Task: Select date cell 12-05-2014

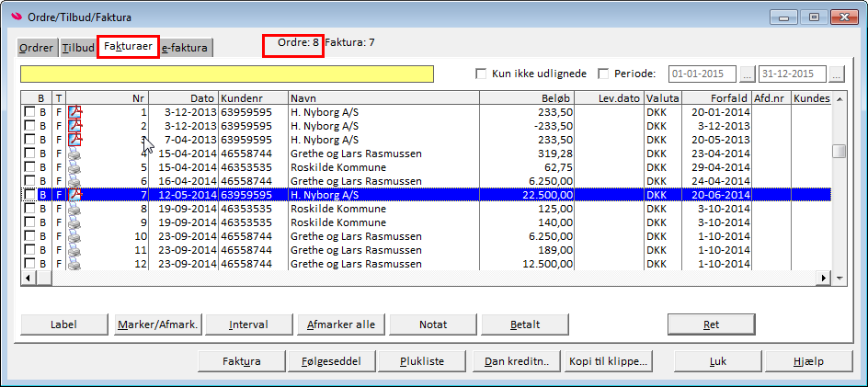Action: 184,195
